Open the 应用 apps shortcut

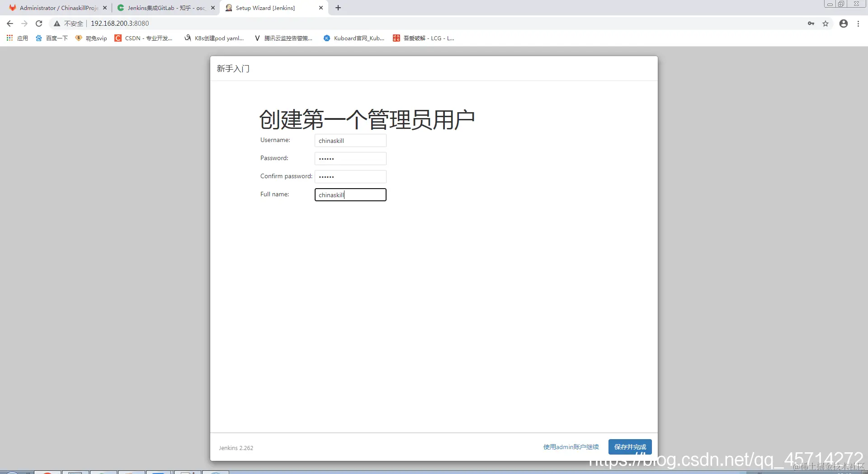[x=16, y=38]
